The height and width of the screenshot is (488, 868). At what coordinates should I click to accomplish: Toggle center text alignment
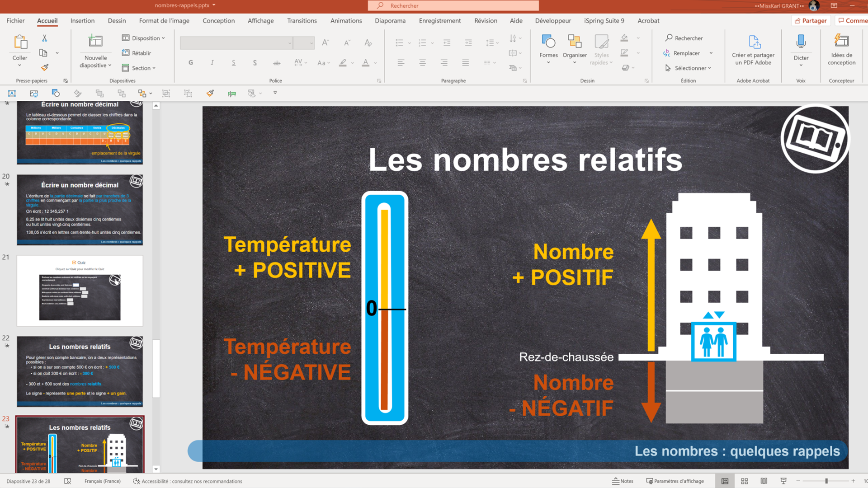[422, 62]
